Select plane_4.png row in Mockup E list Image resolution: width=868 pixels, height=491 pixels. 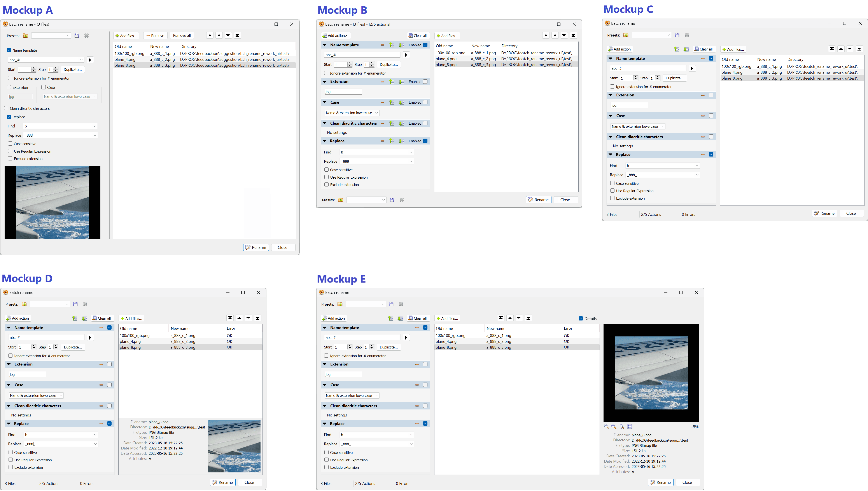coord(446,341)
